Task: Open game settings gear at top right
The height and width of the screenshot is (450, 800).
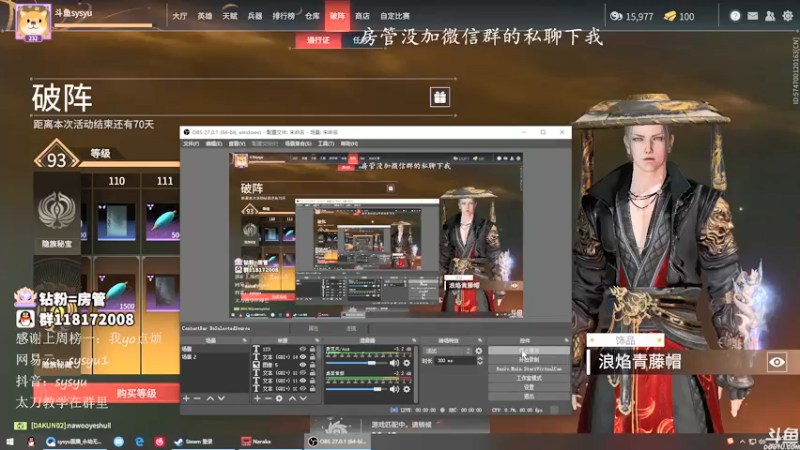Action: point(788,16)
